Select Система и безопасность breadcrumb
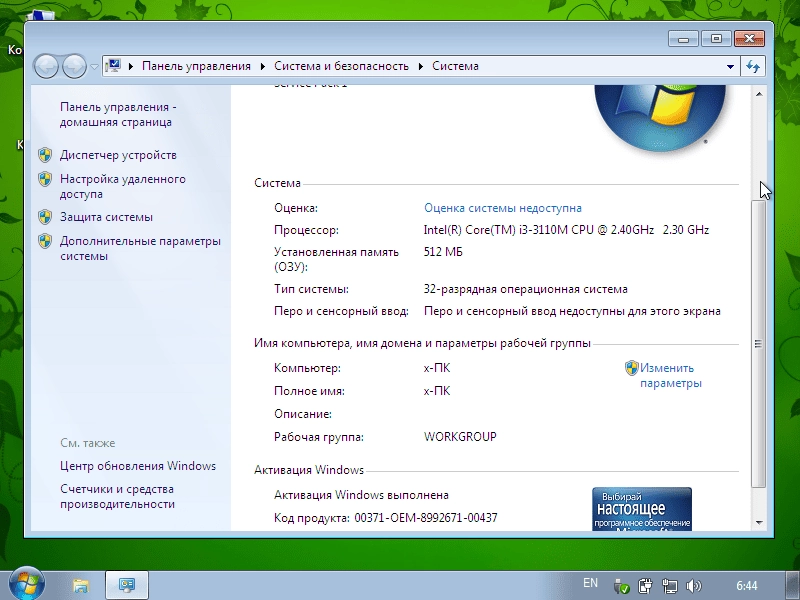The image size is (800, 600). click(341, 66)
